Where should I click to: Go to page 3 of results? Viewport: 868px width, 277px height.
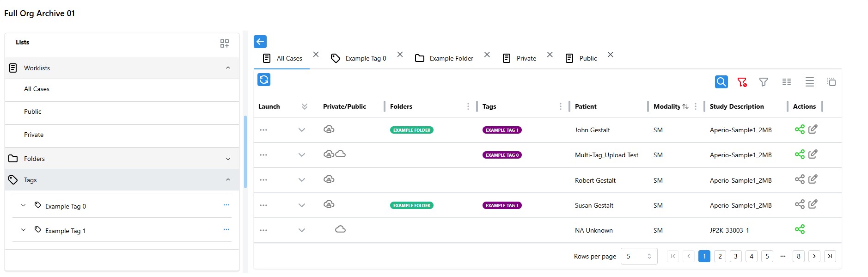click(x=736, y=256)
